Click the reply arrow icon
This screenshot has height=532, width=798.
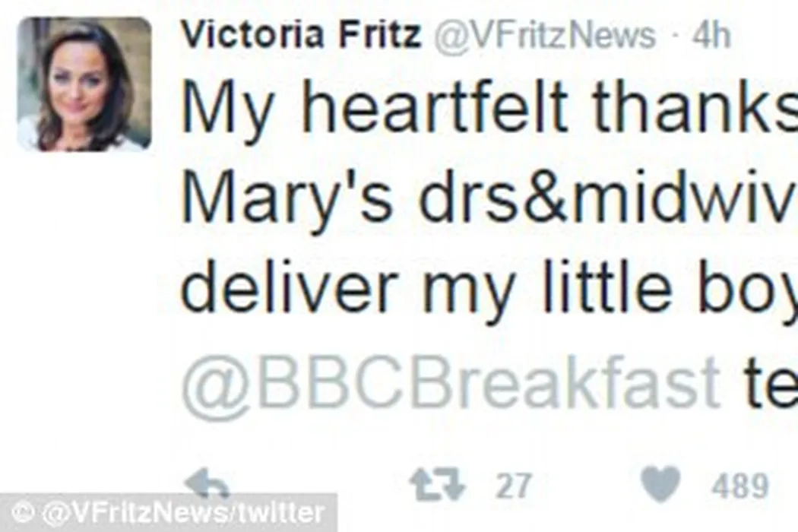[x=207, y=483]
